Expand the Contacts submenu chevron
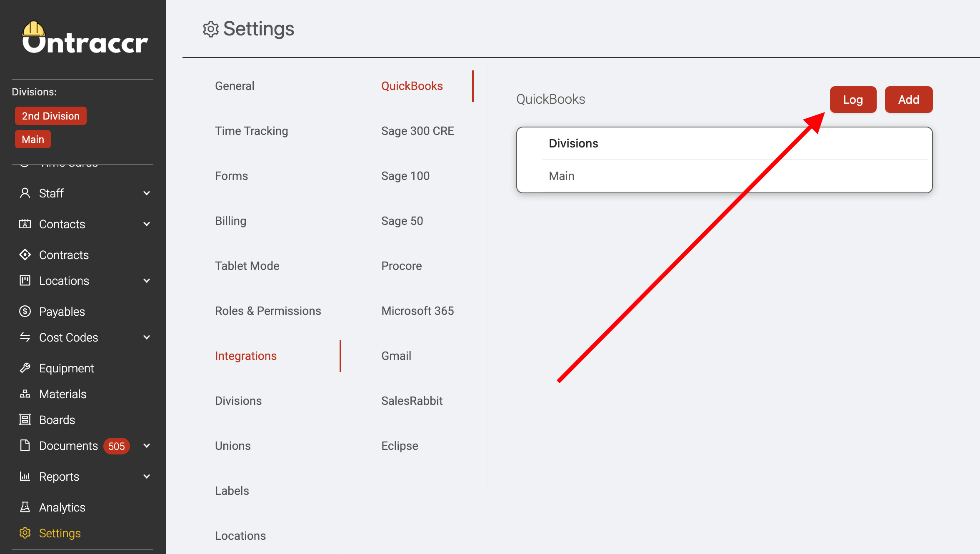Image resolution: width=980 pixels, height=554 pixels. click(x=147, y=224)
